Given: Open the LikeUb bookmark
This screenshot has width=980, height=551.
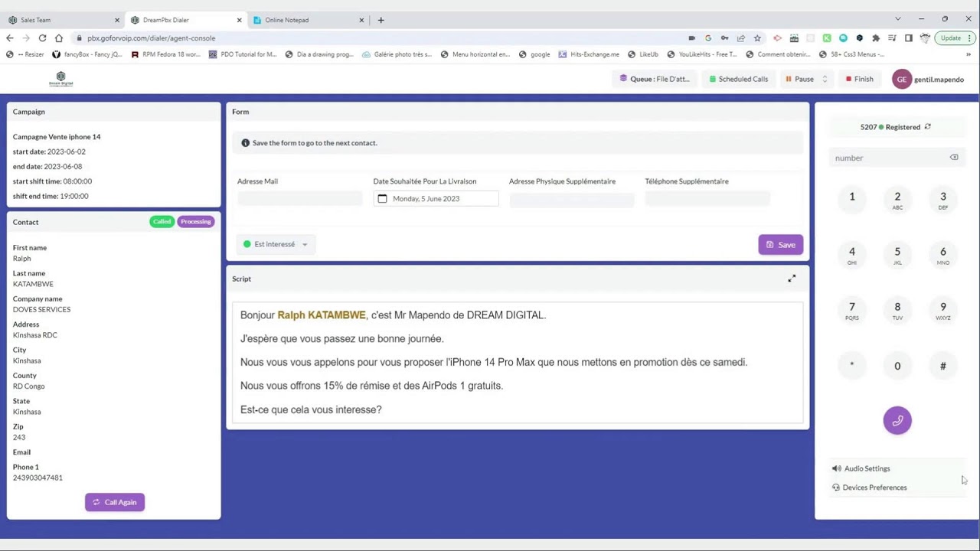Looking at the screenshot, I should pyautogui.click(x=643, y=54).
